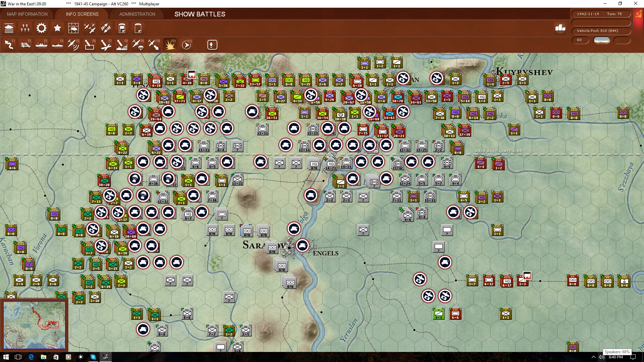The image size is (644, 362).
Task: Click the upload arrow box icon
Action: tap(212, 45)
